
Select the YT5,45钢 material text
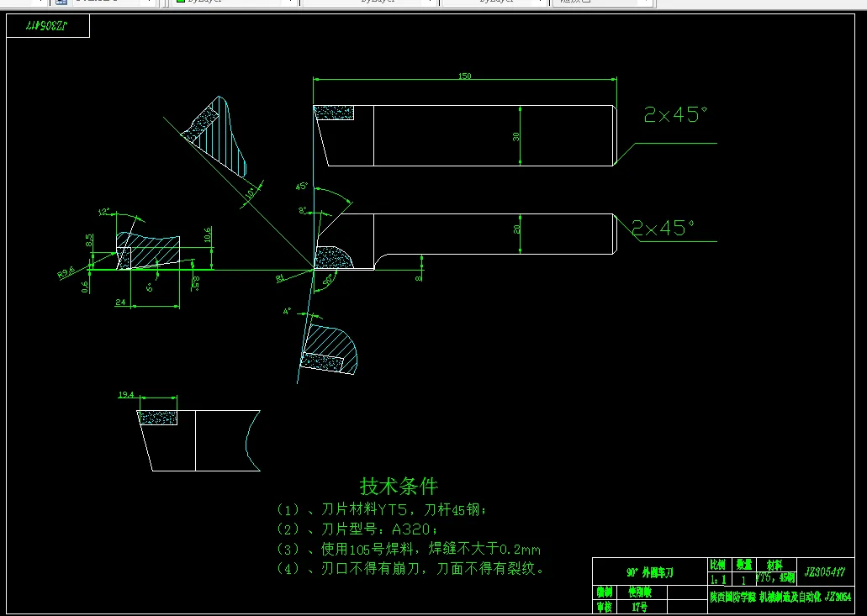coord(775,580)
